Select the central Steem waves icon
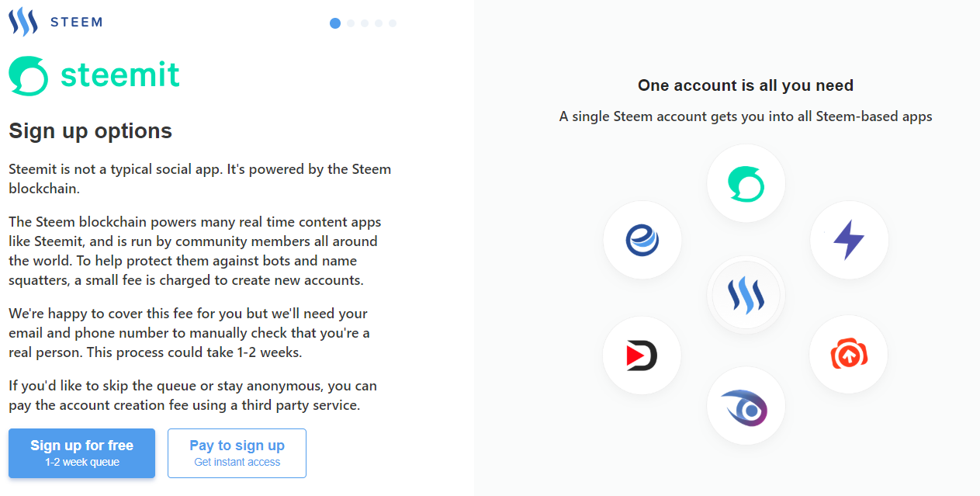 pos(746,296)
